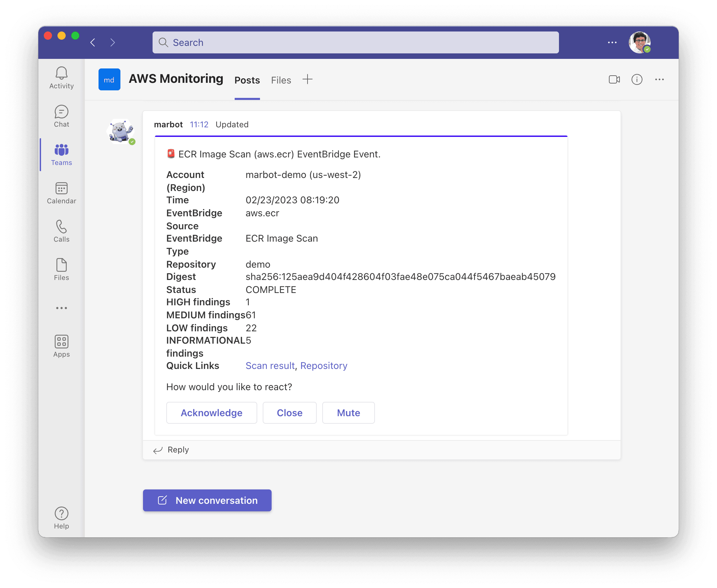717x588 pixels.
Task: Start a New conversation
Action: (207, 500)
